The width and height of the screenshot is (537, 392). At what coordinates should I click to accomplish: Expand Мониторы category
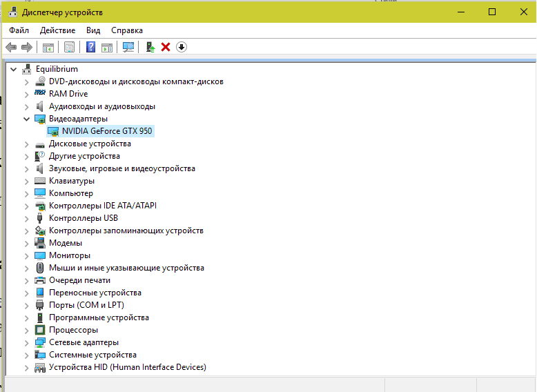coord(26,256)
